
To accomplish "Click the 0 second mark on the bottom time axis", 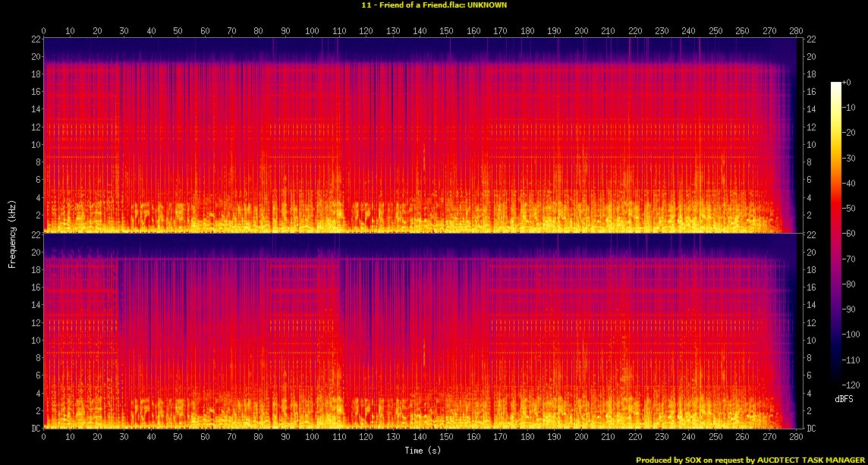I will coord(44,438).
